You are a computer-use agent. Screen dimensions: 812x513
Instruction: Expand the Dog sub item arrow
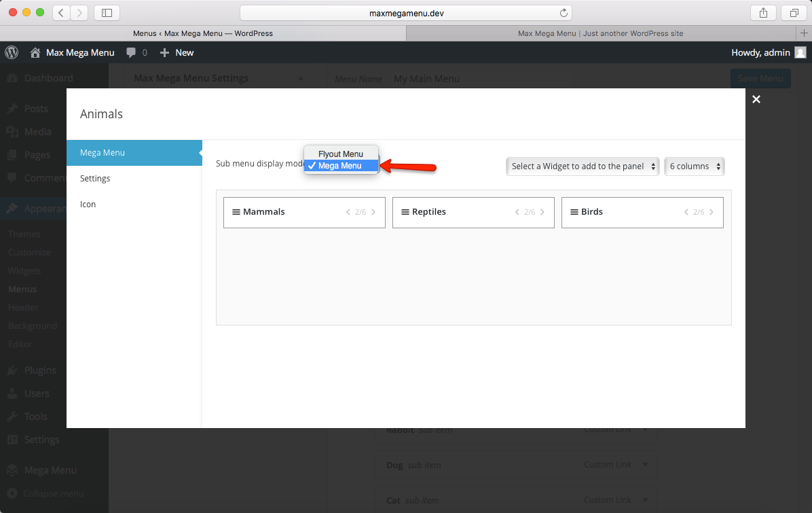(645, 465)
